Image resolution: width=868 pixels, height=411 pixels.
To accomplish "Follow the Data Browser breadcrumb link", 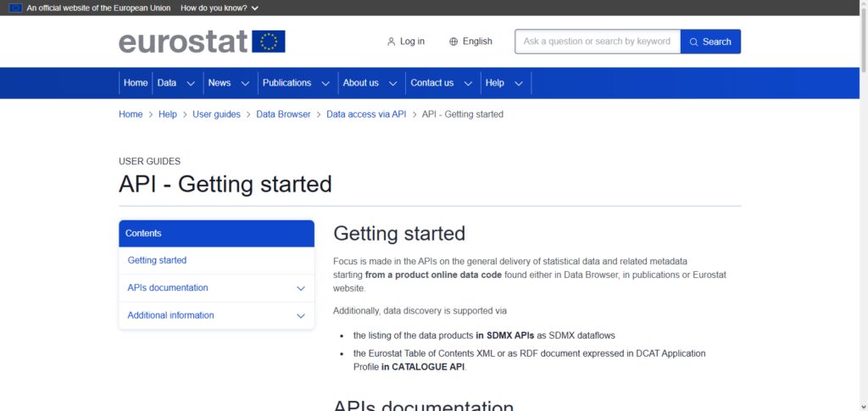I will [x=283, y=114].
